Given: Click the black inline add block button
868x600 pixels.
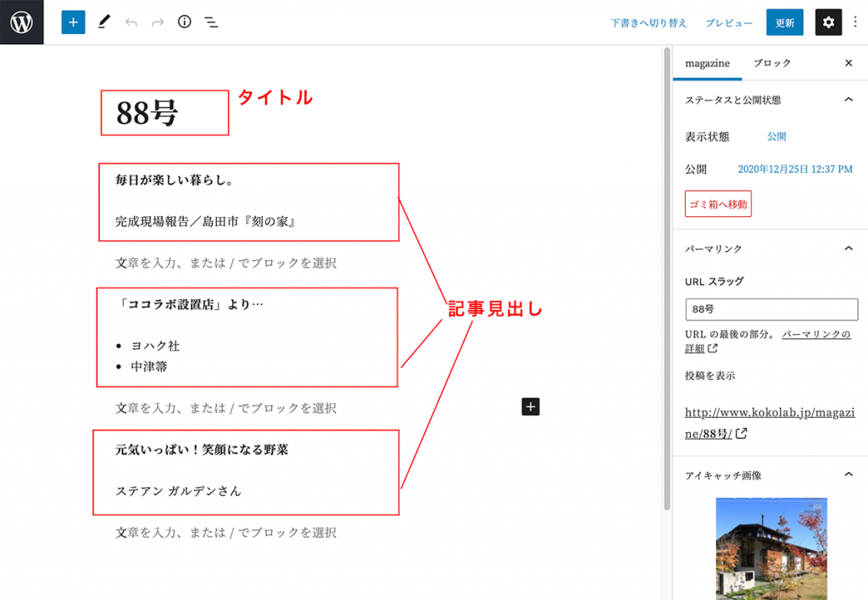Looking at the screenshot, I should (531, 407).
